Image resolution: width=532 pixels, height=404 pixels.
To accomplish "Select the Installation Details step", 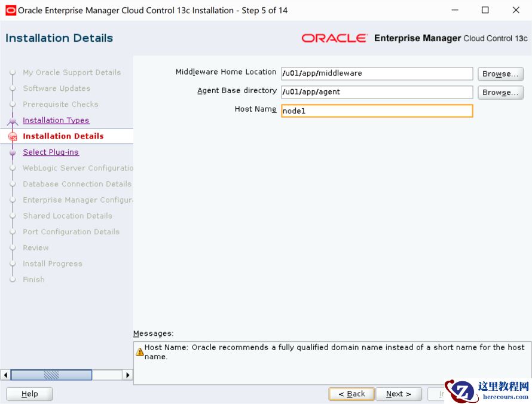I will tap(63, 136).
